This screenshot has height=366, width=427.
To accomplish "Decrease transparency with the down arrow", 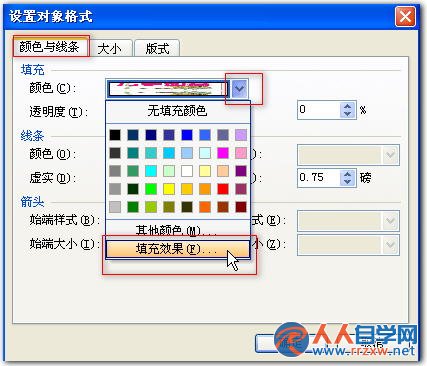I will coord(347,114).
